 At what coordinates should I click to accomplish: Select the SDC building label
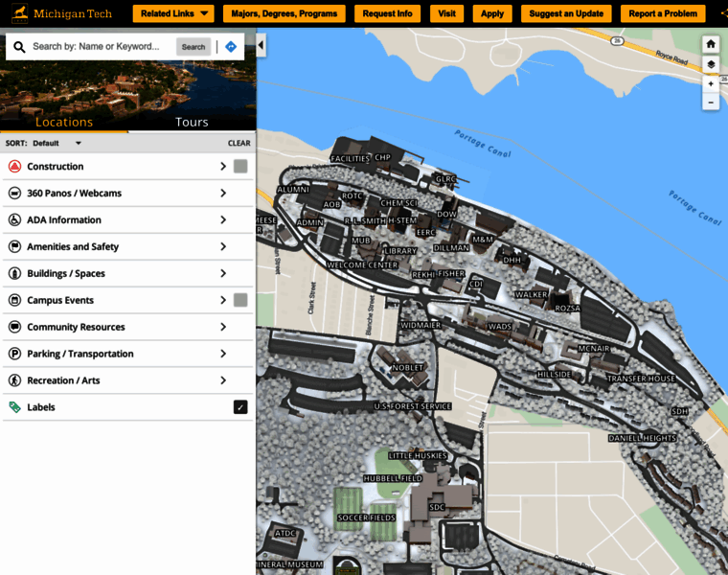(x=437, y=507)
